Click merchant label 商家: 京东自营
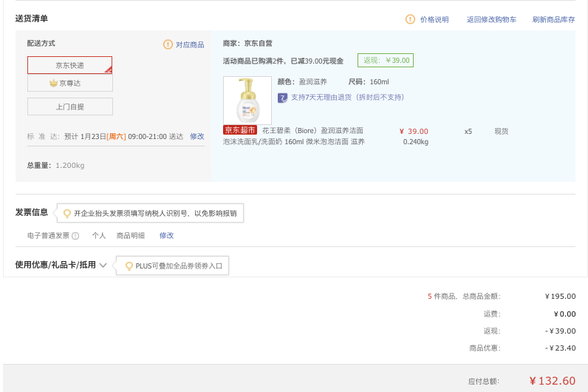 (x=247, y=43)
